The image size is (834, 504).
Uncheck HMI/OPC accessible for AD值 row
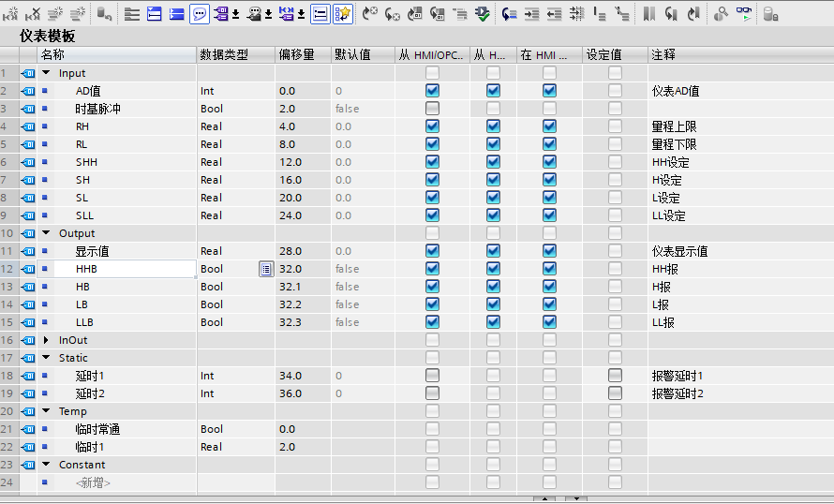432,91
